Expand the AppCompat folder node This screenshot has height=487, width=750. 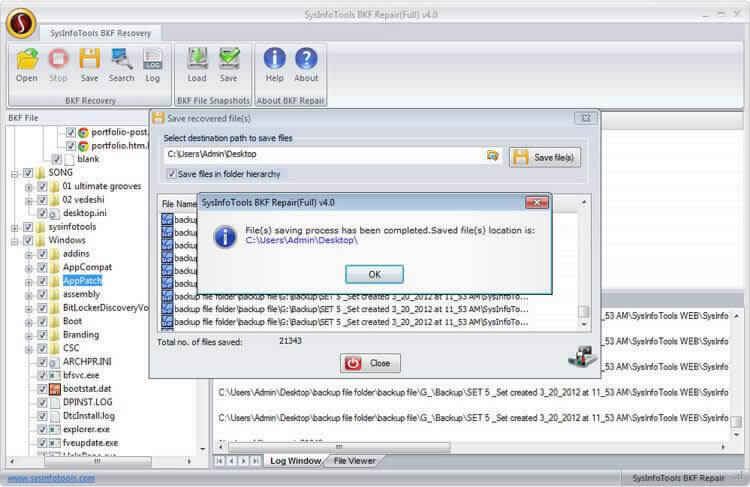click(29, 268)
